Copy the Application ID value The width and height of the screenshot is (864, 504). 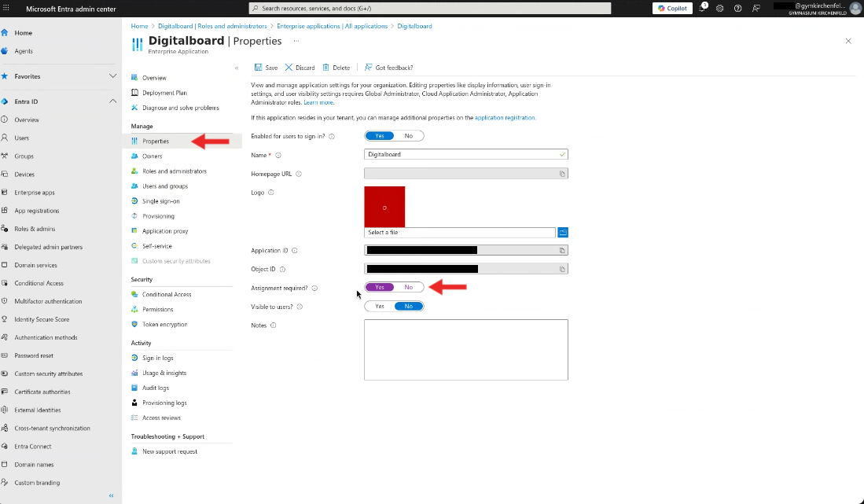pyautogui.click(x=563, y=250)
